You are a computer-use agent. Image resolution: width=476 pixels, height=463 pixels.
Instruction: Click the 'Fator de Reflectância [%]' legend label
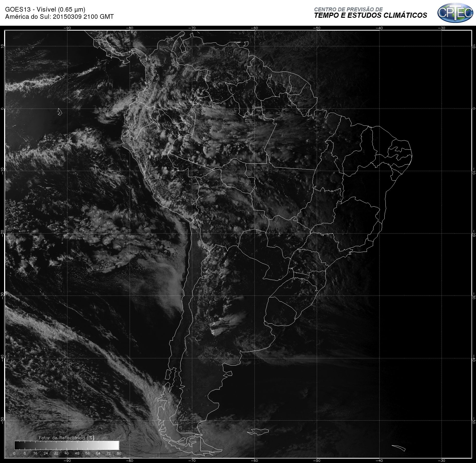pyautogui.click(x=67, y=438)
